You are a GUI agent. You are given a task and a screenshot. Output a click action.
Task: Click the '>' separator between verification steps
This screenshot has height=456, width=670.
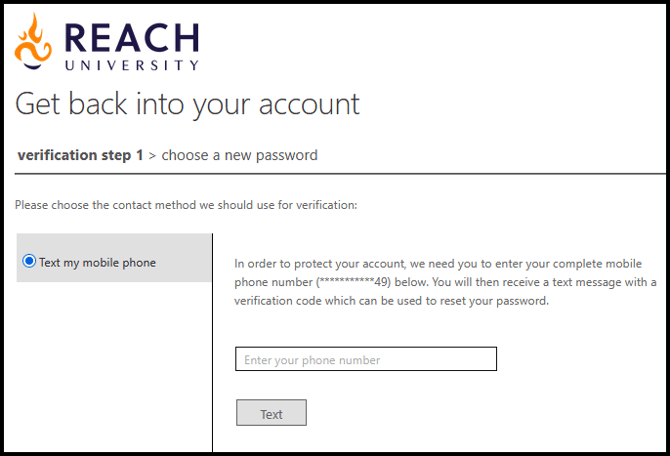[x=152, y=155]
